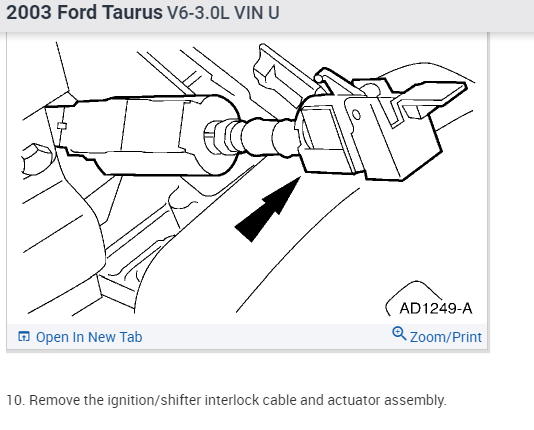The height and width of the screenshot is (430, 534).
Task: Click the flat lever tab on the connector
Action: tap(432, 97)
